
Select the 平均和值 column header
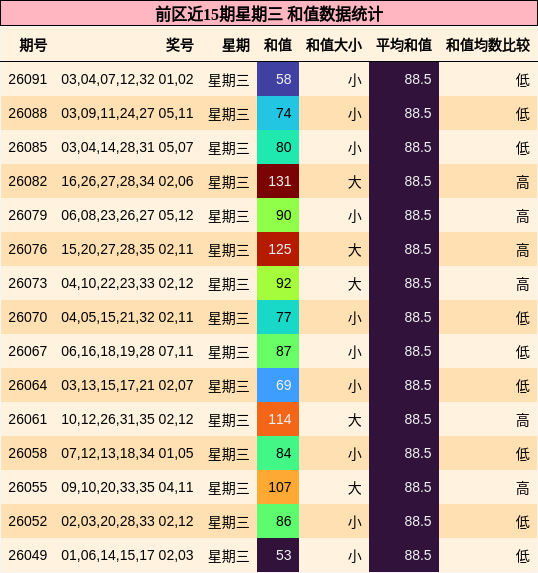(x=404, y=45)
